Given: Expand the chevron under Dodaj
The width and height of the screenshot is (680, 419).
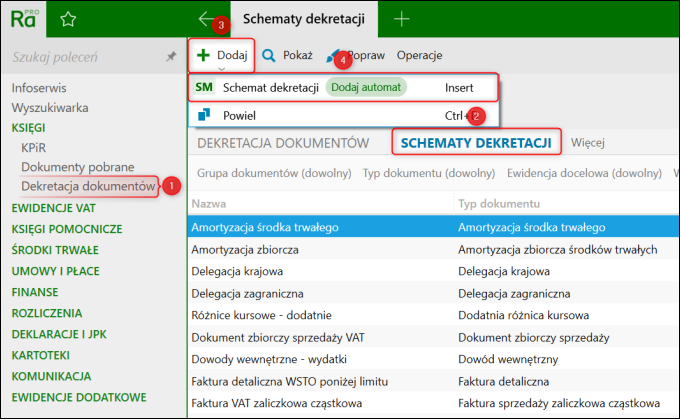Looking at the screenshot, I should click(x=222, y=69).
